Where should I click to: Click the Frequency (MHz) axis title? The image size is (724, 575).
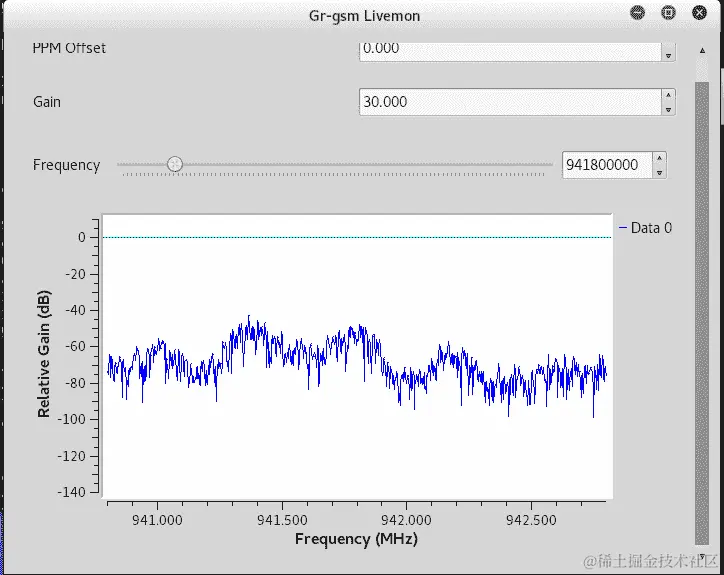point(356,539)
